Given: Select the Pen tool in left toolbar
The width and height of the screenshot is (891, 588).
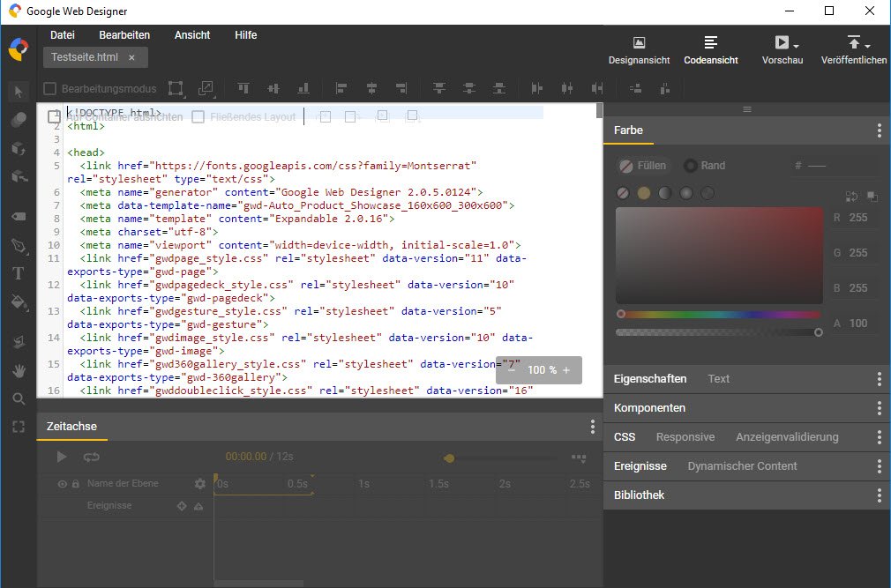Looking at the screenshot, I should [19, 244].
